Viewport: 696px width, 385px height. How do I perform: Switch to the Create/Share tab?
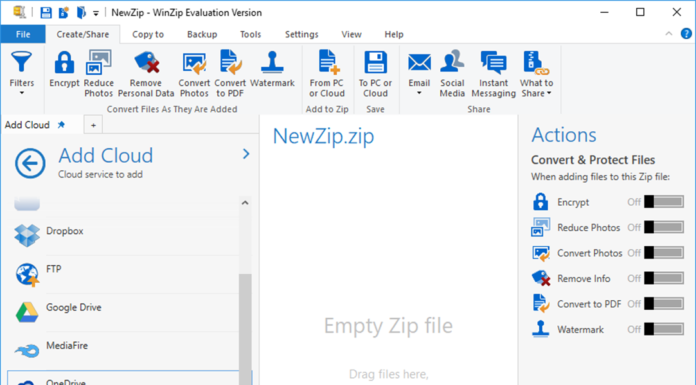(x=83, y=34)
